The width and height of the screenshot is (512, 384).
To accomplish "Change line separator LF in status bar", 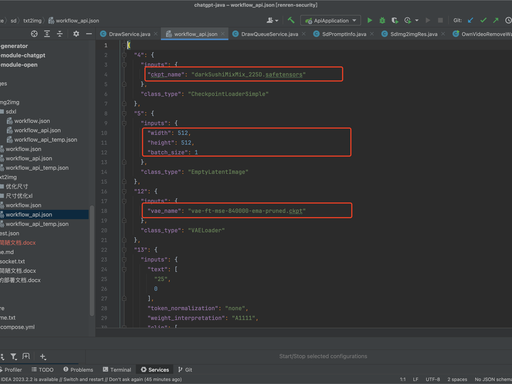I will point(415,379).
